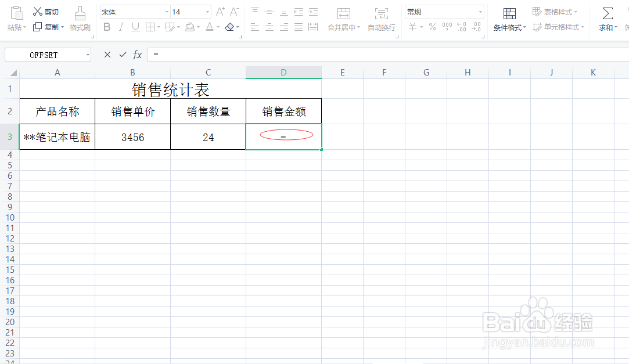Toggle Italic formatting
Image resolution: width=629 pixels, height=364 pixels.
pos(121,27)
